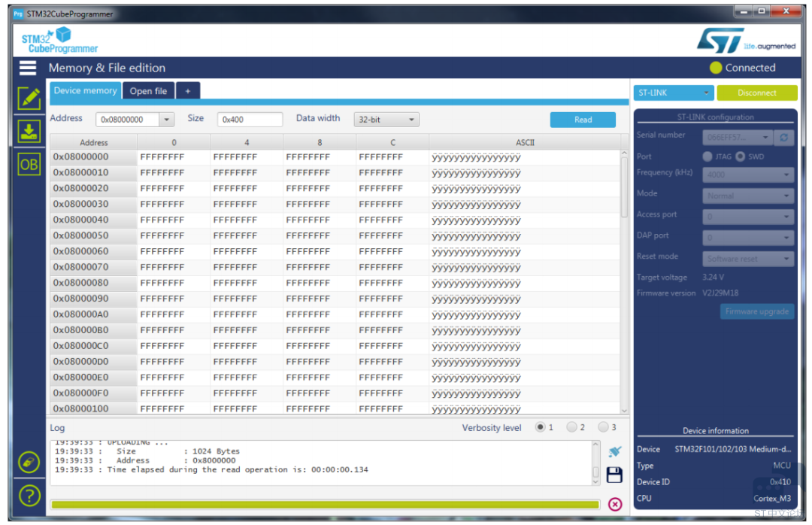Select verbosity level 1 radio button

[540, 427]
